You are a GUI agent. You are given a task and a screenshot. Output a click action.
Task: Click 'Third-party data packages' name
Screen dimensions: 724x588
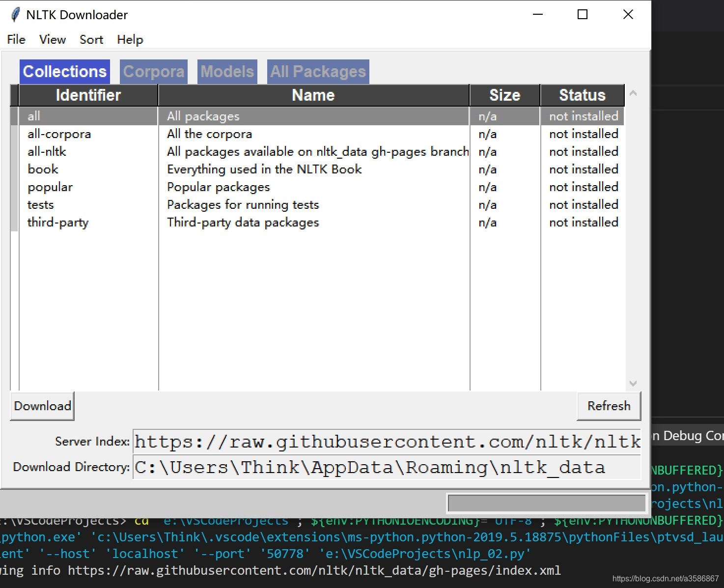(243, 223)
